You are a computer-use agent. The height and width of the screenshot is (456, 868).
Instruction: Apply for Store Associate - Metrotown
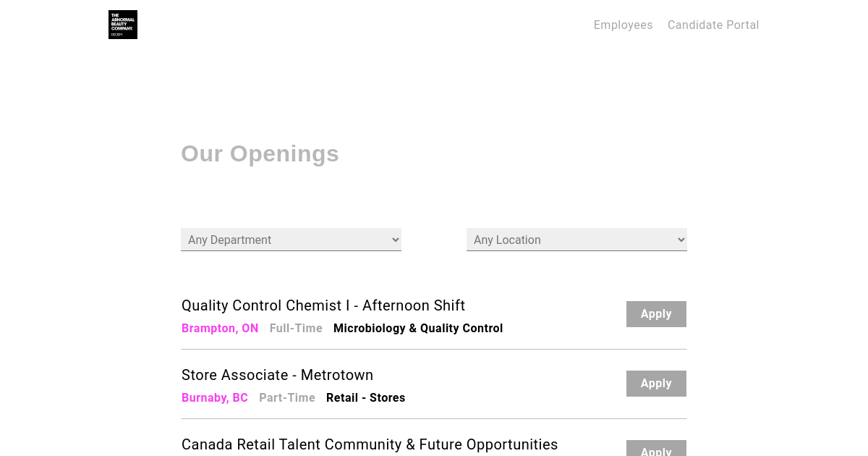point(656,384)
